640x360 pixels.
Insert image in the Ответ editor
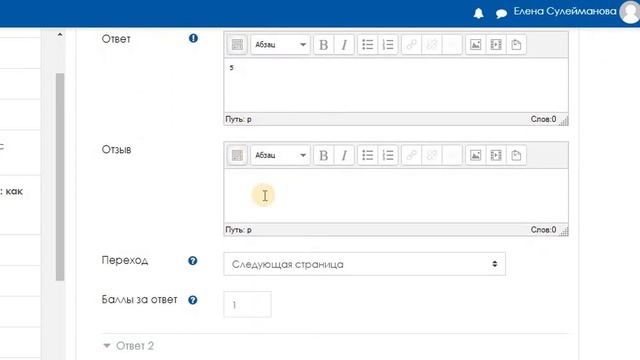[476, 44]
